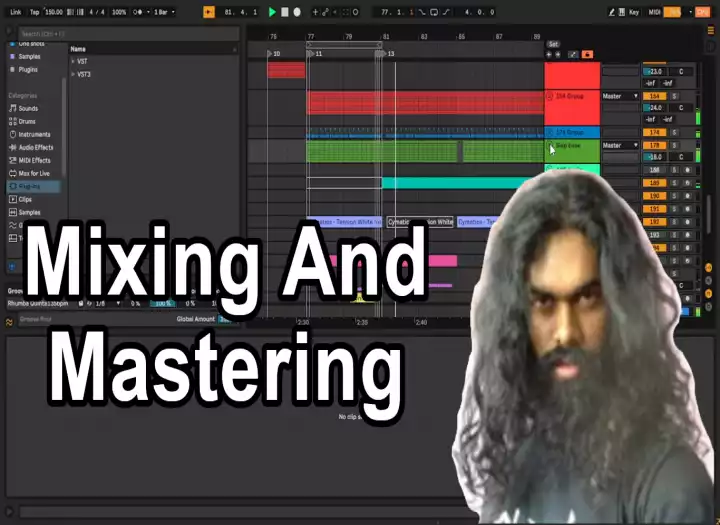Toggle the Automation Mode icon beside the lock
This screenshot has height=525, width=720.
click(573, 55)
